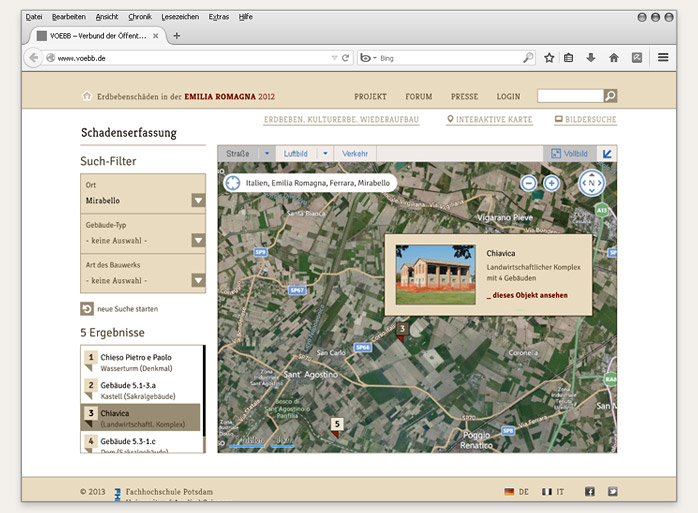Click neue Suche starten text
Image resolution: width=698 pixels, height=513 pixels.
click(x=127, y=309)
